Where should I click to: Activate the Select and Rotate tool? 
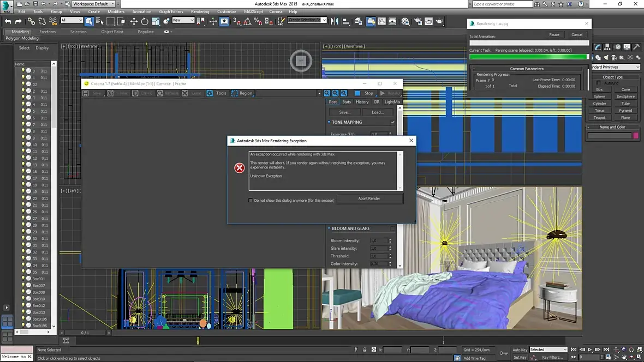(x=145, y=21)
